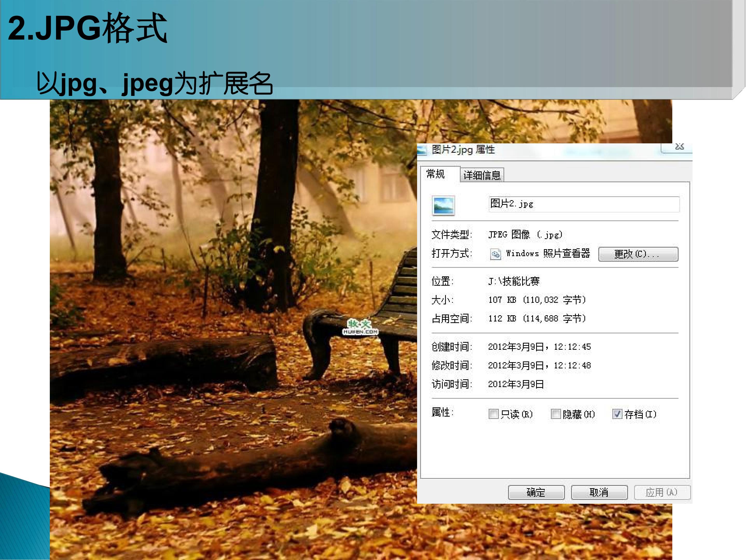Uncheck the 存档(I) archive checkbox
Image resolution: width=747 pixels, height=560 pixels.
(x=617, y=414)
